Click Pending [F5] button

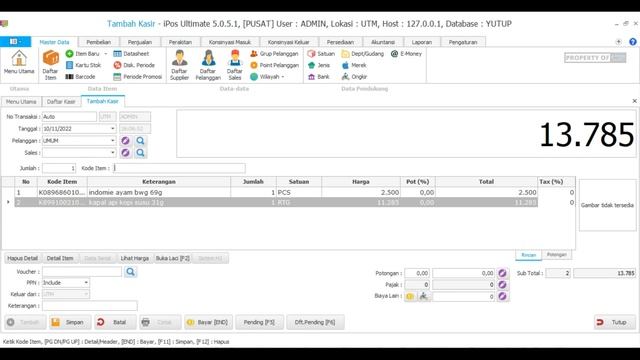pyautogui.click(x=259, y=322)
